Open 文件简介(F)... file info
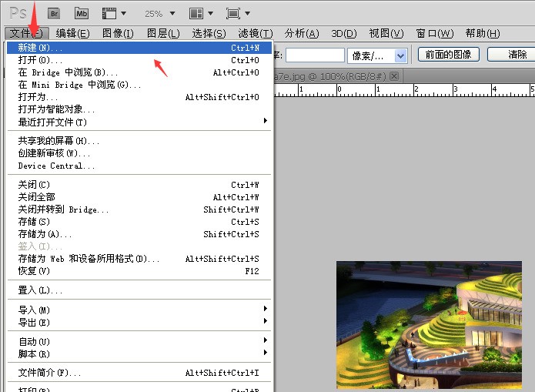This screenshot has height=392, width=535. click(x=139, y=373)
